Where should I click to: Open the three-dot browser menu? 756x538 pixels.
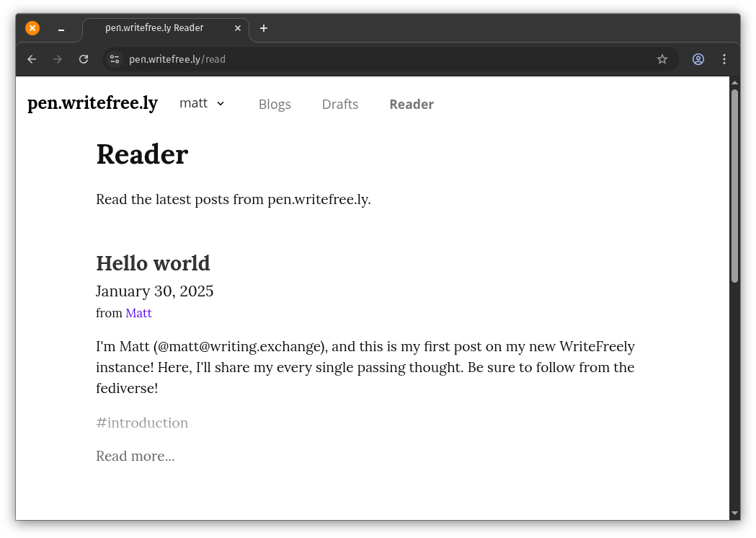coord(724,59)
